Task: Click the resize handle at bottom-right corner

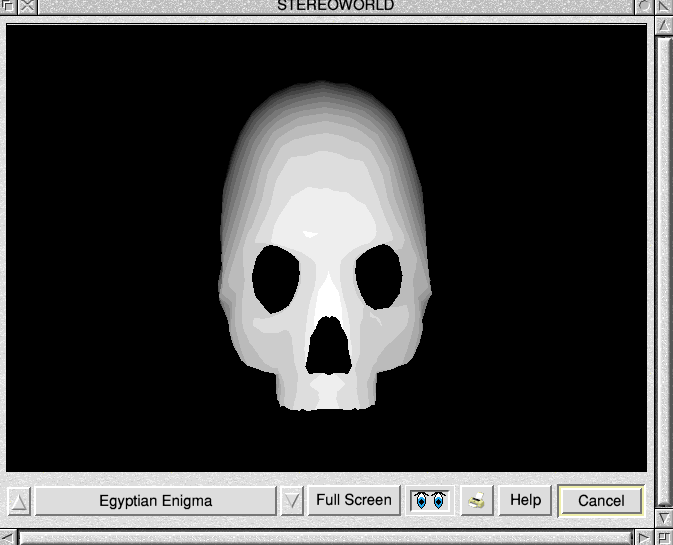Action: tap(663, 538)
